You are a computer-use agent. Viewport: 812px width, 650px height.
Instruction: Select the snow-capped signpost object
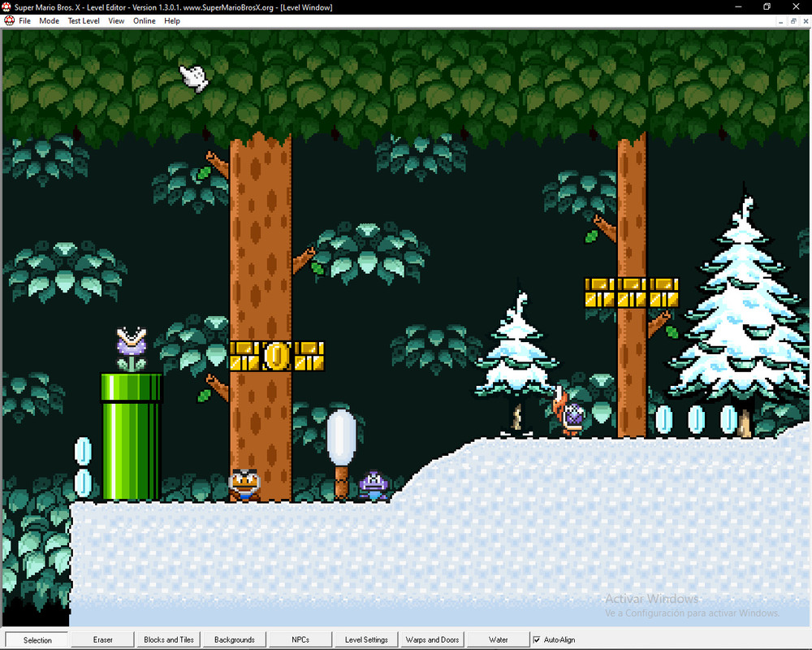coord(341,454)
